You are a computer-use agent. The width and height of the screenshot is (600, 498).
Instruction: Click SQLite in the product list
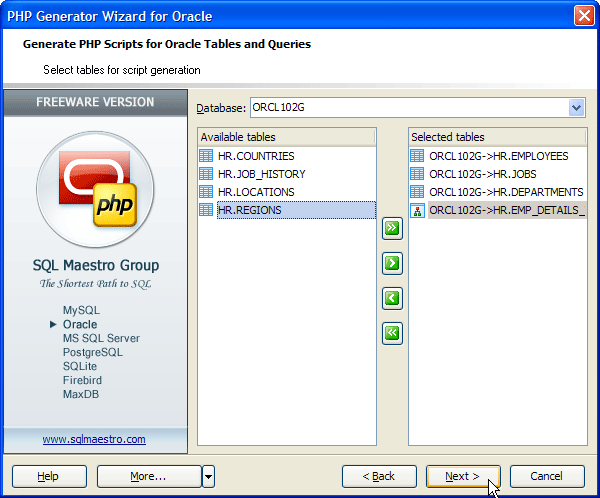click(80, 366)
